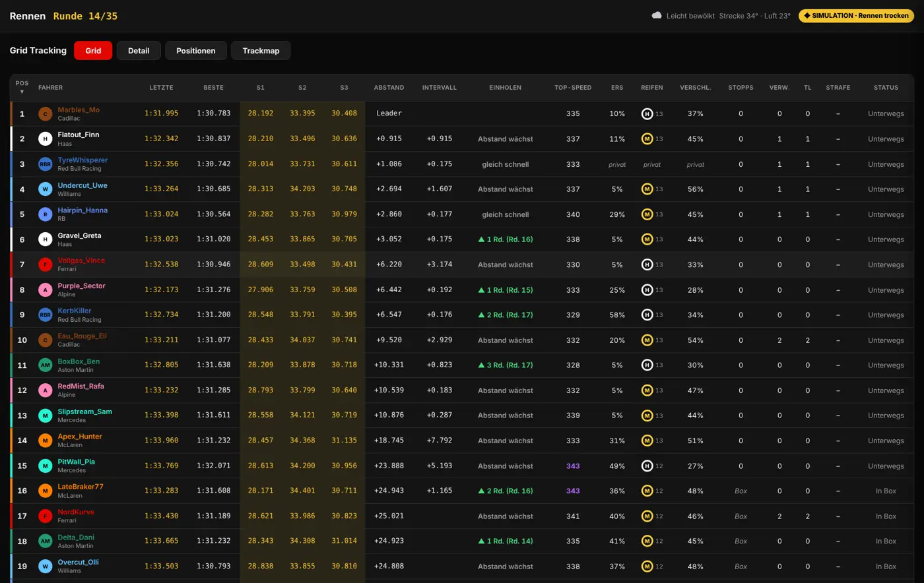Sort table by the POS column header
924x583 pixels.
tap(22, 87)
